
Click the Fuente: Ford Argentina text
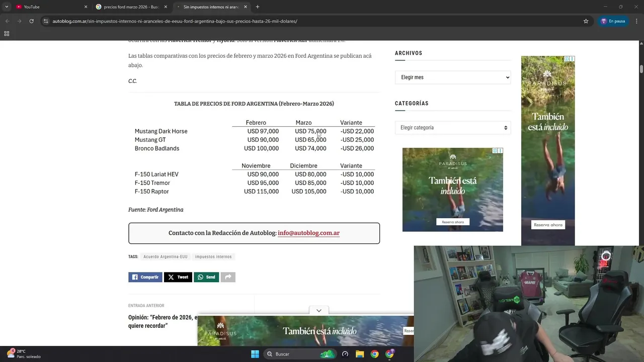pos(156,210)
